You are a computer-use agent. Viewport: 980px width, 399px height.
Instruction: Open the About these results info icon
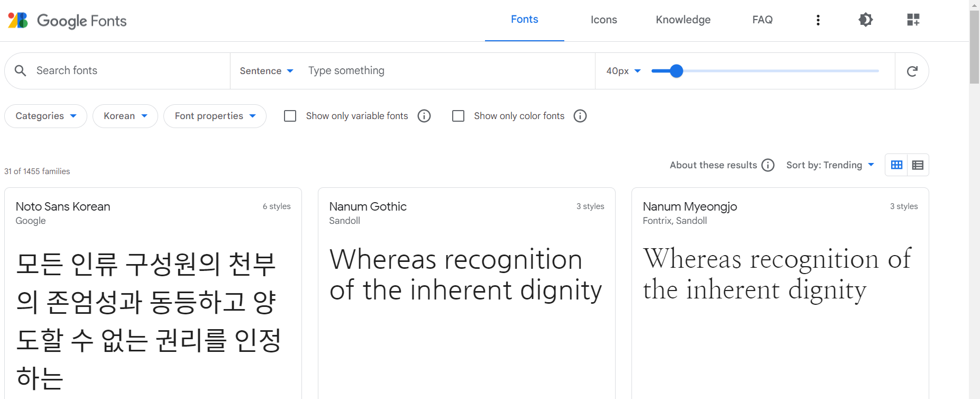tap(768, 165)
